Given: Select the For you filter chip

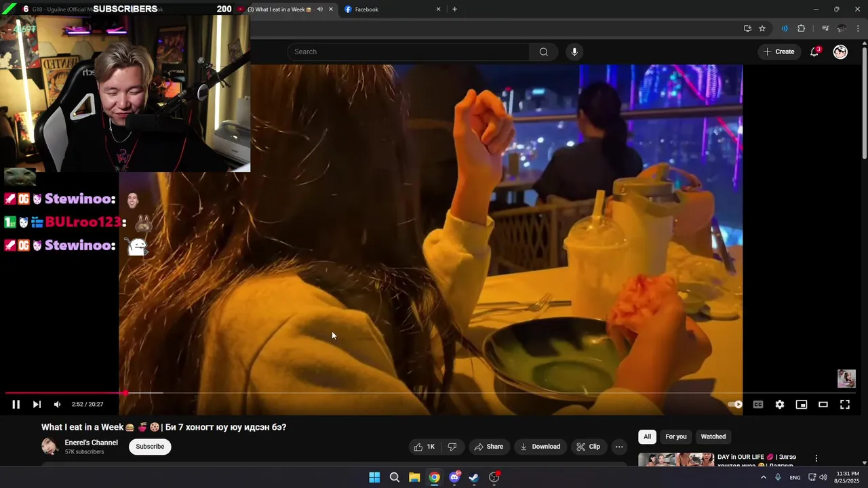Looking at the screenshot, I should pyautogui.click(x=676, y=436).
